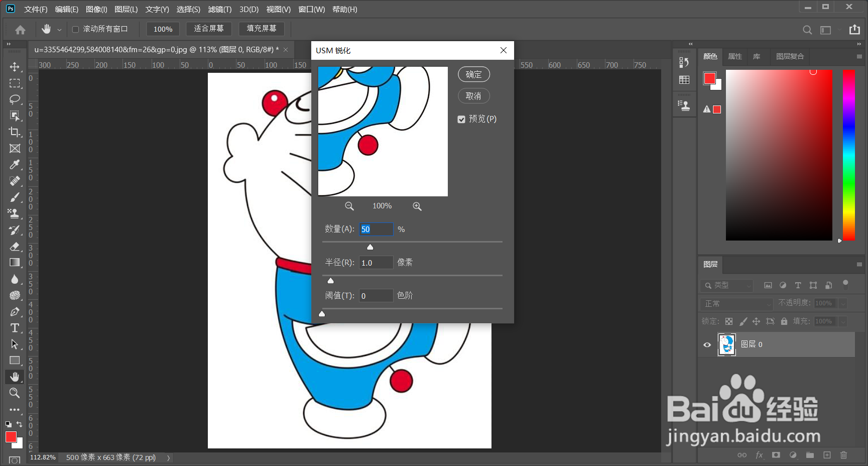868x466 pixels.
Task: Select the Lasso tool
Action: pos(15,99)
